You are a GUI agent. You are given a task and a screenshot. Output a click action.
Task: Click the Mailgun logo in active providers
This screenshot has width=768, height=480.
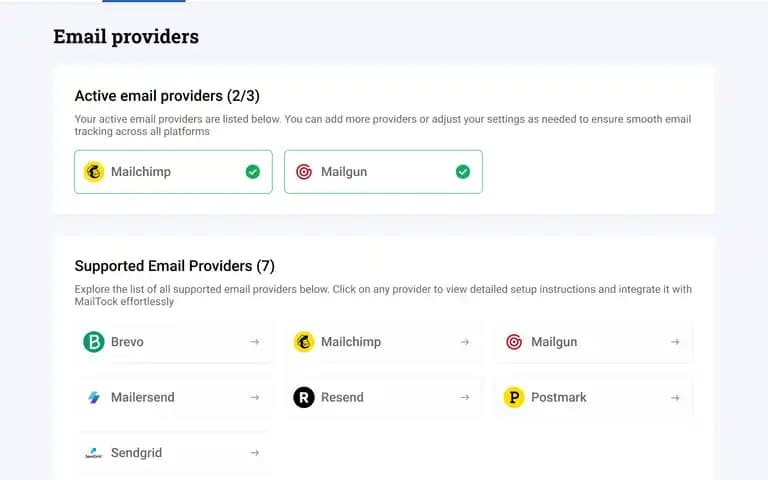click(x=304, y=172)
